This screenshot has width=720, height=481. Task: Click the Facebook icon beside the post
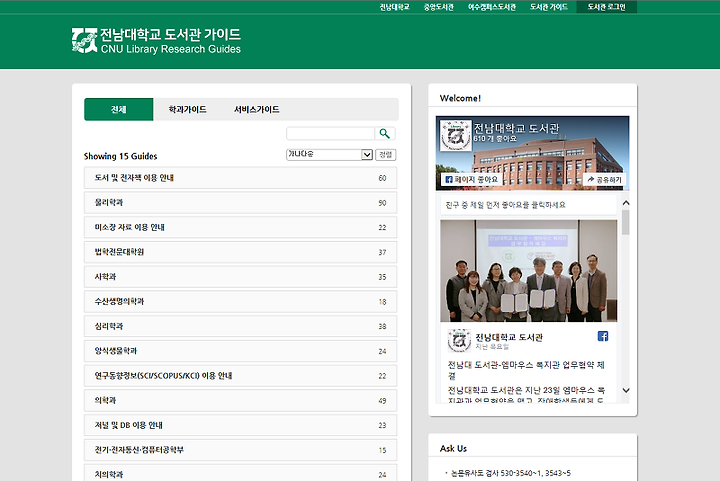[x=603, y=336]
